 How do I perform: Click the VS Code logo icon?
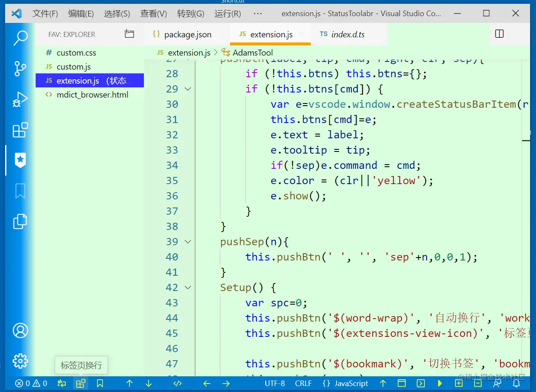(17, 14)
